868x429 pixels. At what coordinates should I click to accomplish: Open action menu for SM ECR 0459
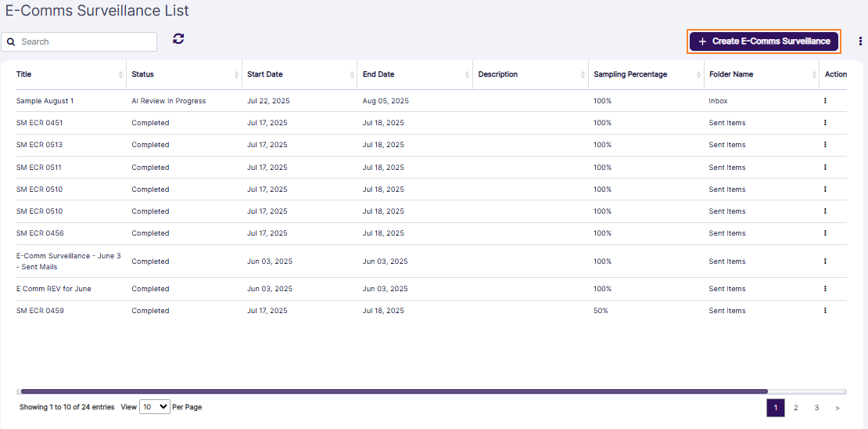tap(825, 311)
